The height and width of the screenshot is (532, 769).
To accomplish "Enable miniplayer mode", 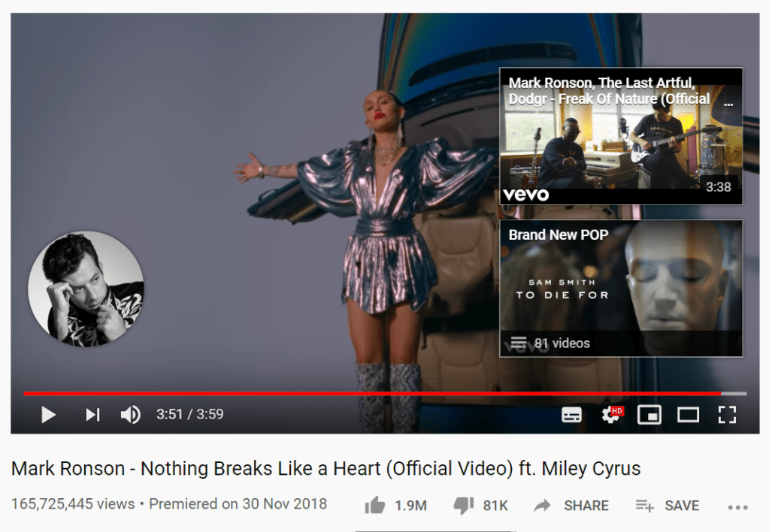I will click(649, 415).
